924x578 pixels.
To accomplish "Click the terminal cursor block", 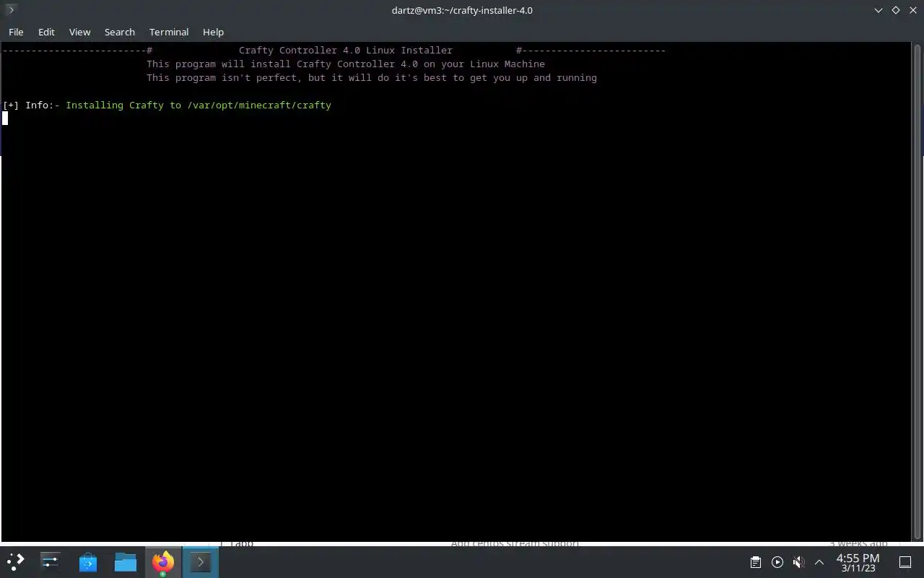I will click(5, 118).
